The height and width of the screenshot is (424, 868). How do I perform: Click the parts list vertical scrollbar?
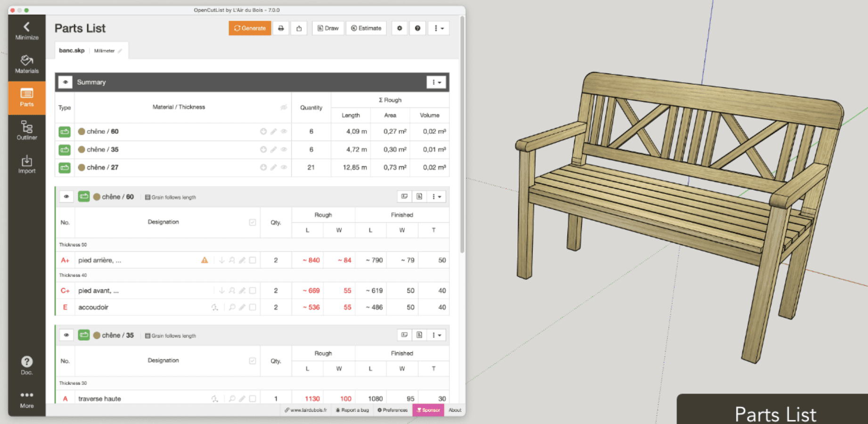[x=463, y=134]
